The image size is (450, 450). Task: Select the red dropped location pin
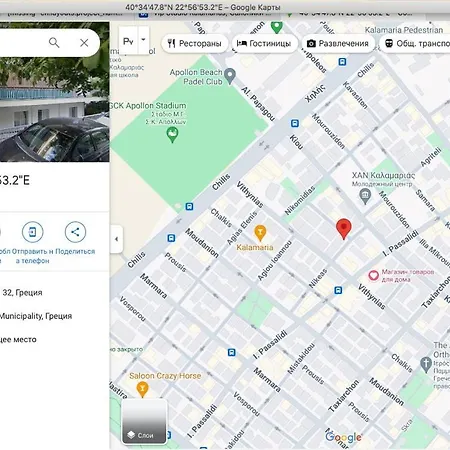[x=344, y=229]
